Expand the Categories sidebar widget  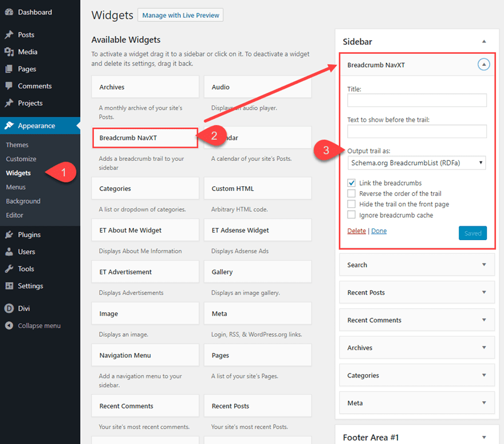tap(484, 375)
